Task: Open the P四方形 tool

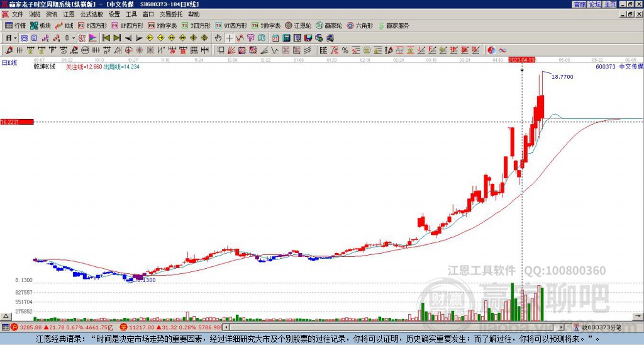Action: [92, 25]
